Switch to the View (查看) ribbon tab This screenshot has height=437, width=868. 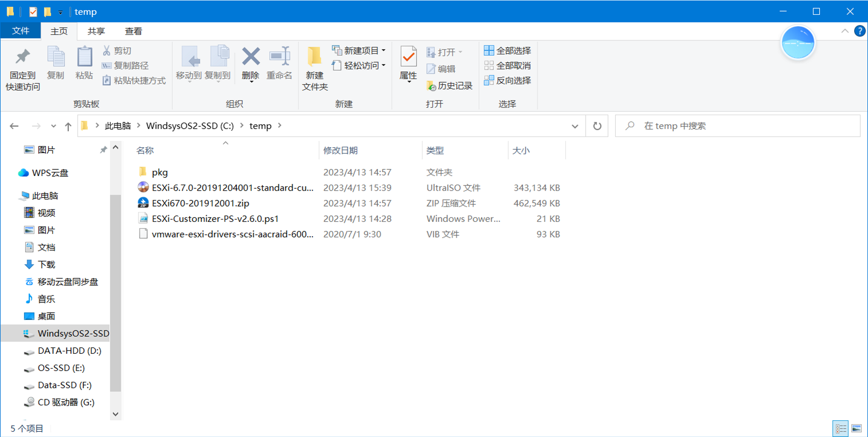133,32
